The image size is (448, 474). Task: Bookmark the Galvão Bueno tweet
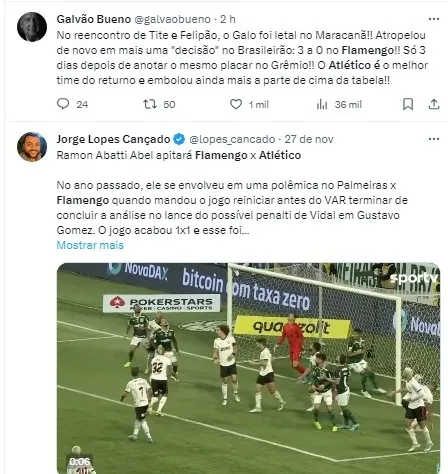point(408,104)
